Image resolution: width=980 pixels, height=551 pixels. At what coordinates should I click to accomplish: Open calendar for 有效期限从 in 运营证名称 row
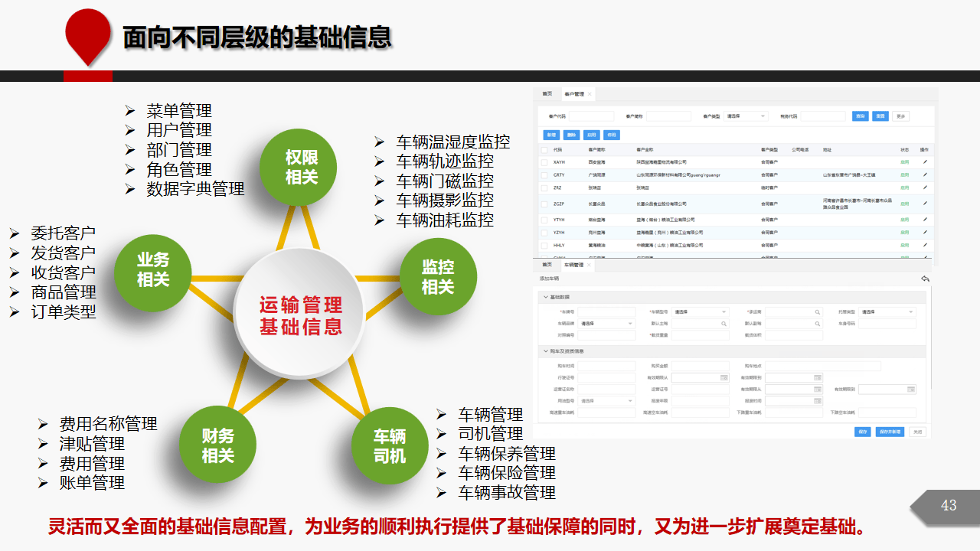(818, 390)
